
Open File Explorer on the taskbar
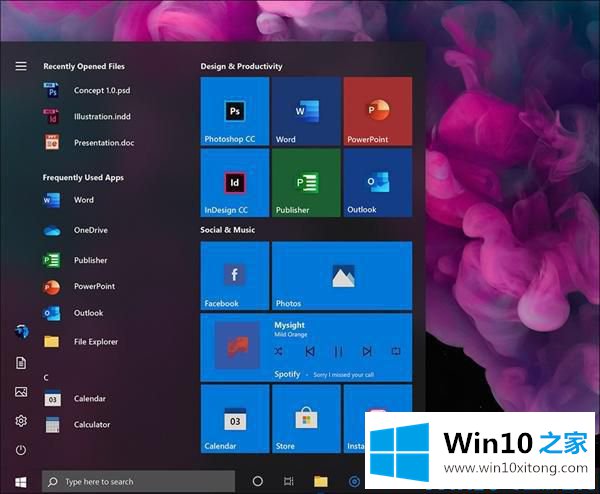point(321,481)
